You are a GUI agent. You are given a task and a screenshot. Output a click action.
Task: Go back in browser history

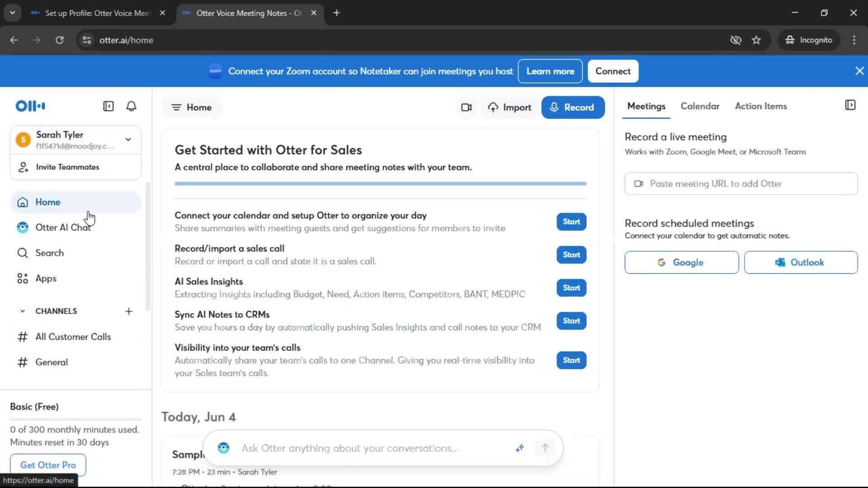click(14, 40)
